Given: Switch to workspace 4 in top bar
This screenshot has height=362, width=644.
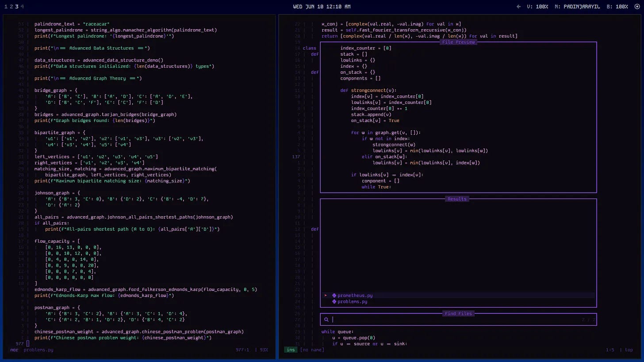Looking at the screenshot, I should tap(22, 7).
